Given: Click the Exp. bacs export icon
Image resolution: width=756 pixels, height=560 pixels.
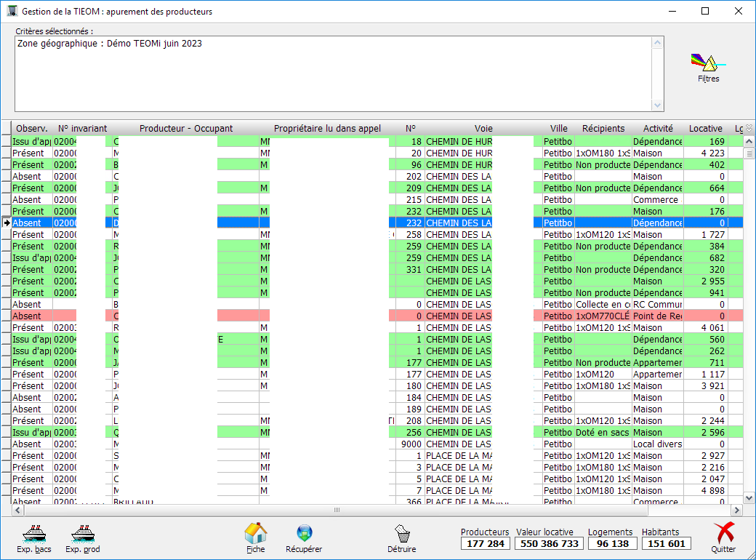Looking at the screenshot, I should point(33,535).
